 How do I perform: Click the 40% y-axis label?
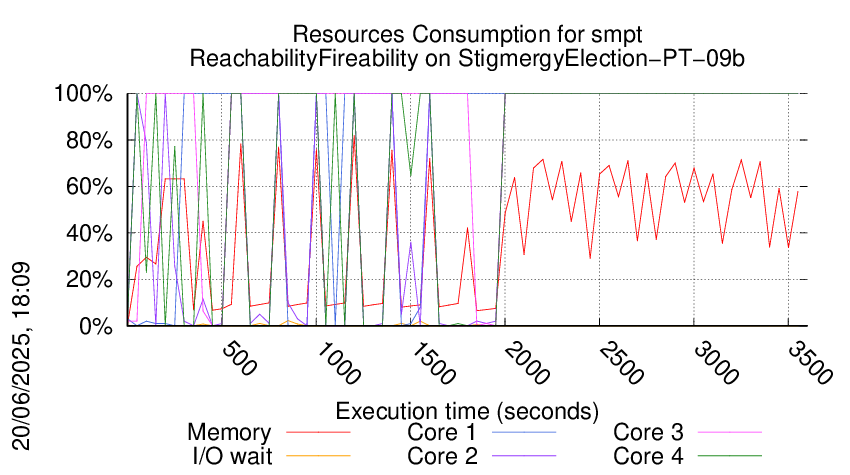tap(89, 233)
